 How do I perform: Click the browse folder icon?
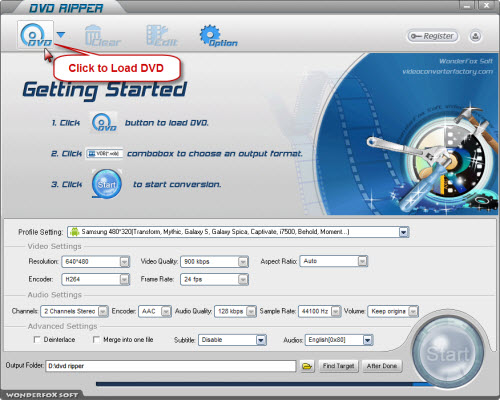coord(307,366)
